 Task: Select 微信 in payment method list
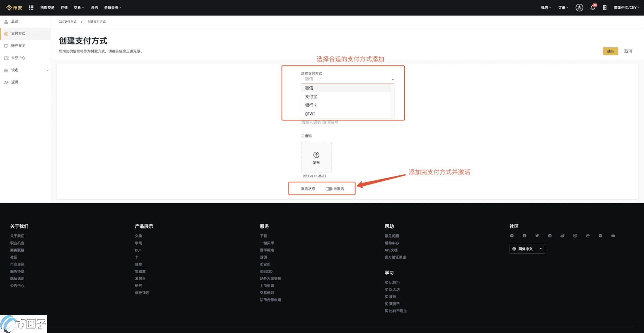(346, 88)
